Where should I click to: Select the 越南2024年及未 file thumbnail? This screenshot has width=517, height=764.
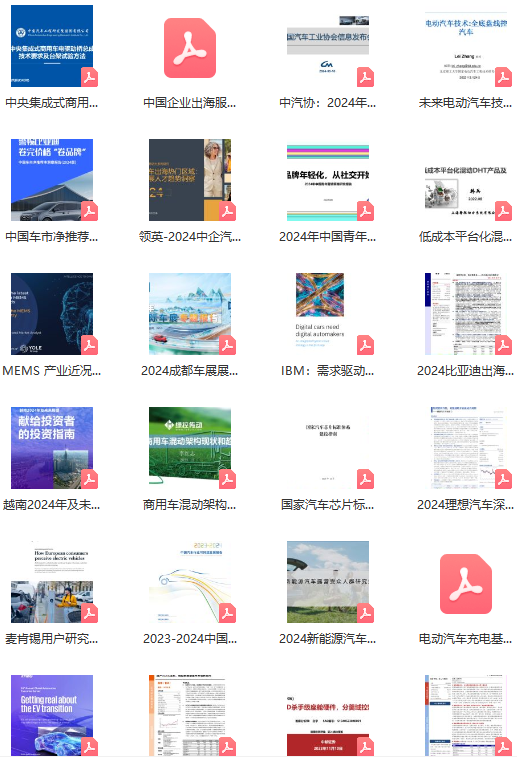pyautogui.click(x=52, y=448)
